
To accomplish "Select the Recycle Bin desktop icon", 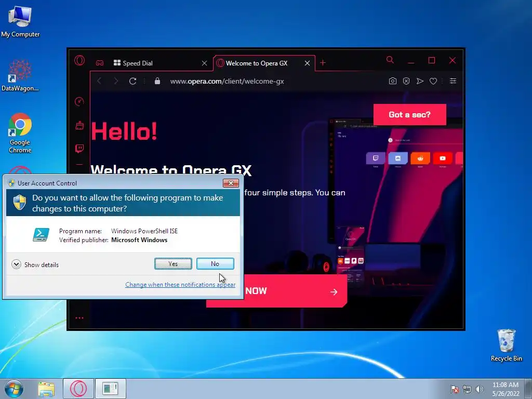I will 506,345.
